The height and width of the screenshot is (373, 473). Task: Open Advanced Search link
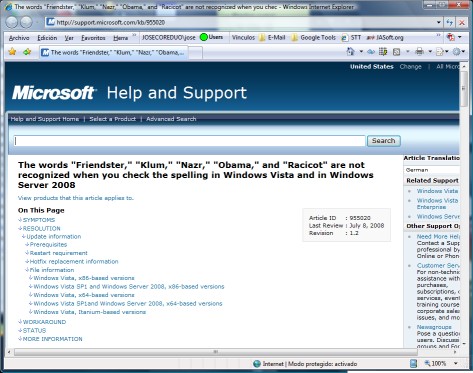click(171, 119)
